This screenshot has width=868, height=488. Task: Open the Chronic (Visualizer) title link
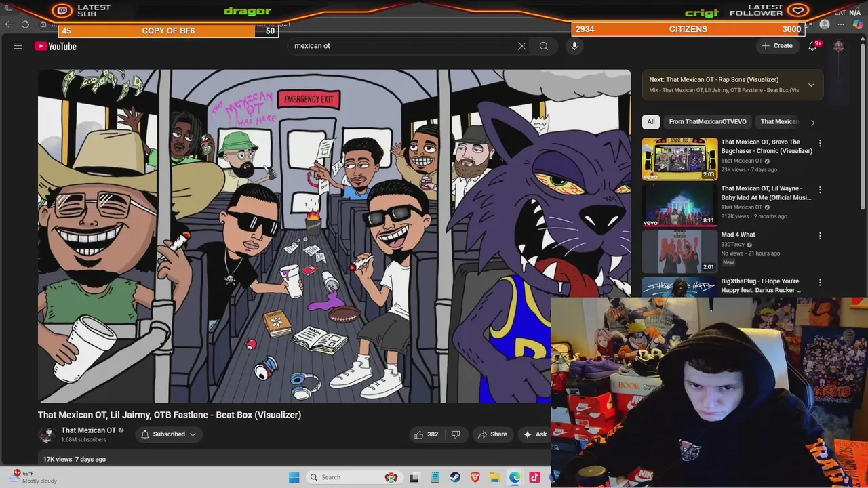coord(766,146)
